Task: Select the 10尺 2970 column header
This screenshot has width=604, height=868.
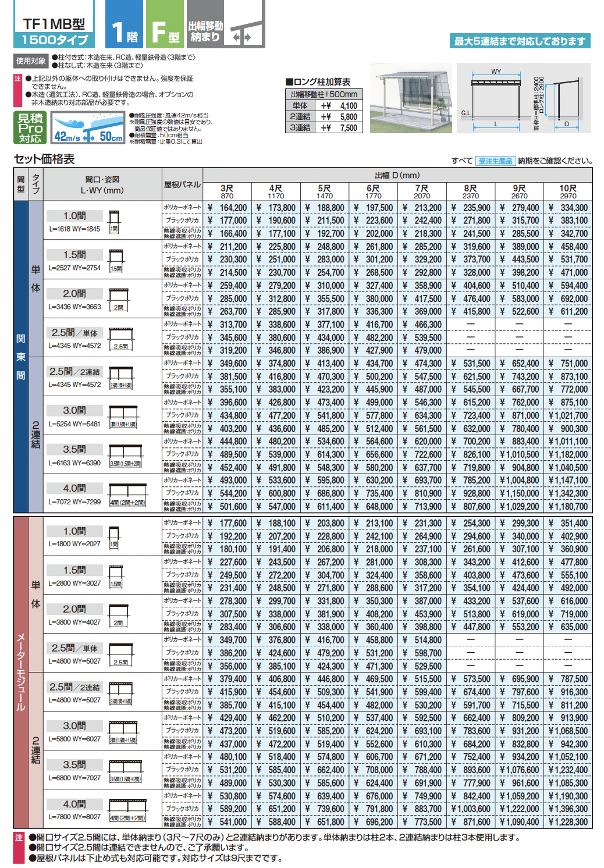Action: pyautogui.click(x=568, y=192)
